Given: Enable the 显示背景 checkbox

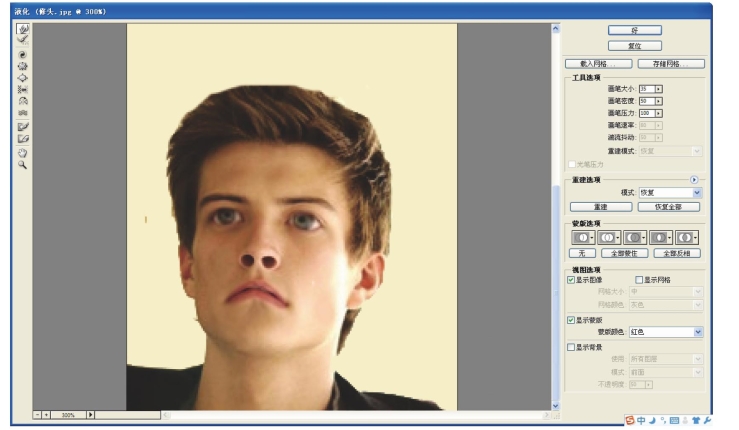Looking at the screenshot, I should click(571, 347).
